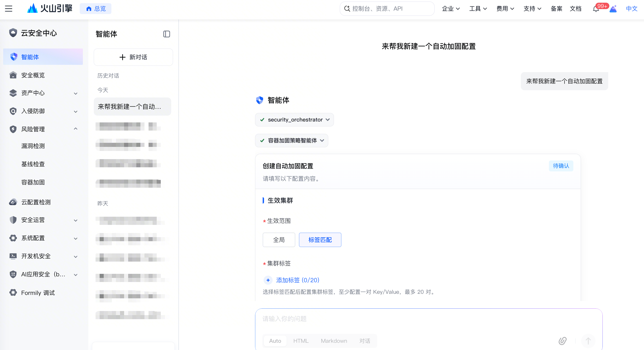Click the 安全概览 house icon
Image resolution: width=644 pixels, height=350 pixels.
tap(13, 75)
